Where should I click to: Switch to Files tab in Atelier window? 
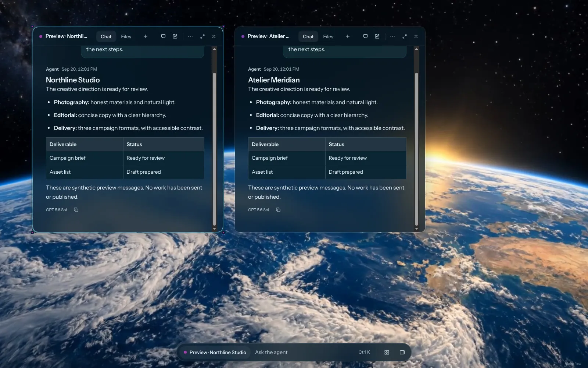pos(328,36)
